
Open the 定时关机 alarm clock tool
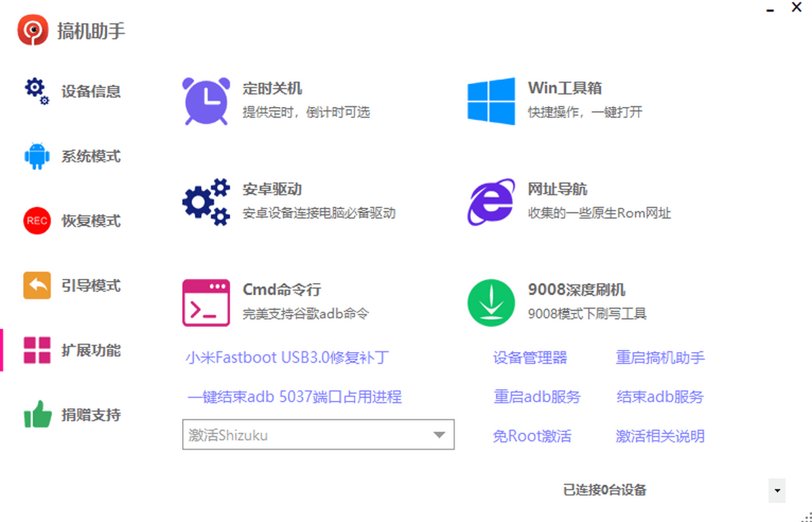coord(206,98)
